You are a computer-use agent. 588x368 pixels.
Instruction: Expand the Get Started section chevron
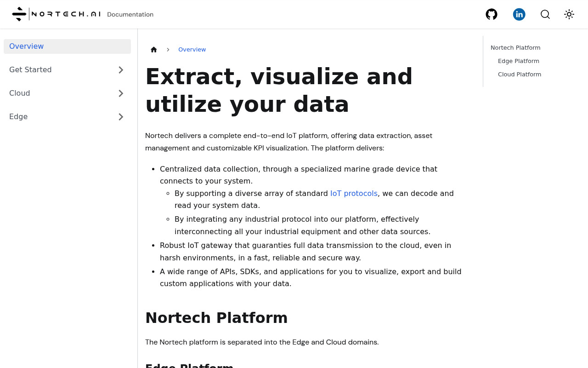[121, 70]
